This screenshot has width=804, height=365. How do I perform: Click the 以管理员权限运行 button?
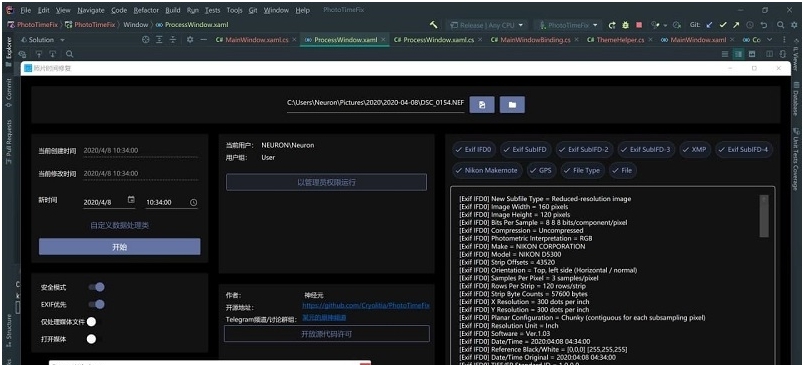click(326, 182)
